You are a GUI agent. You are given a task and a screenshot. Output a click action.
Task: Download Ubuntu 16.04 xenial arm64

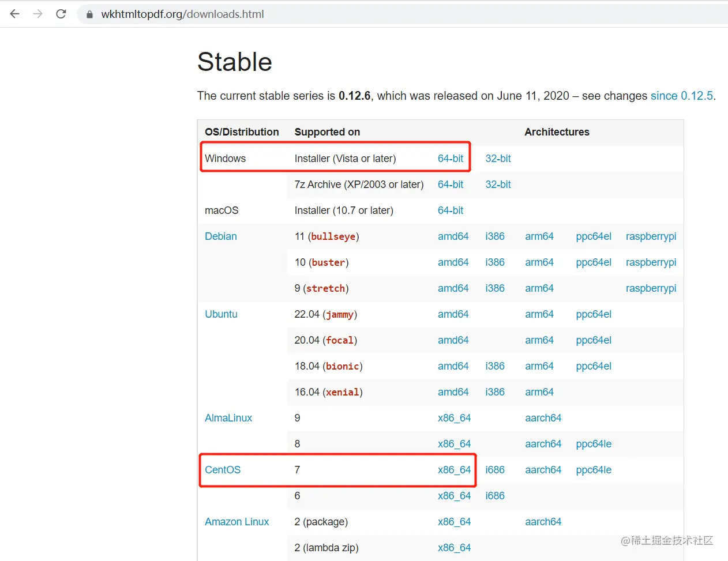[x=539, y=392]
